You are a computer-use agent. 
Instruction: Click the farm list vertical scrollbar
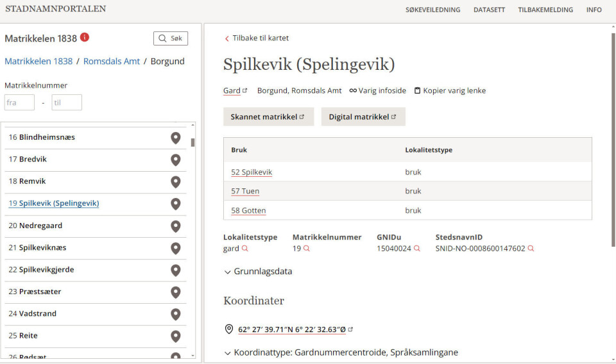pyautogui.click(x=193, y=142)
